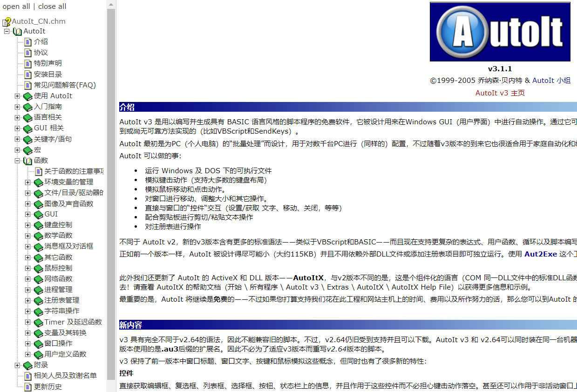Click the 网络函数 book icon
The image size is (577, 392).
click(x=38, y=279)
